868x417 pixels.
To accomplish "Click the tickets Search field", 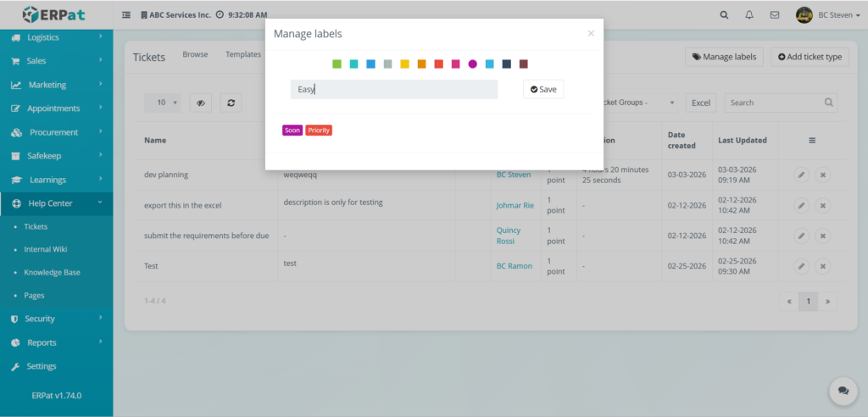I will pyautogui.click(x=781, y=103).
